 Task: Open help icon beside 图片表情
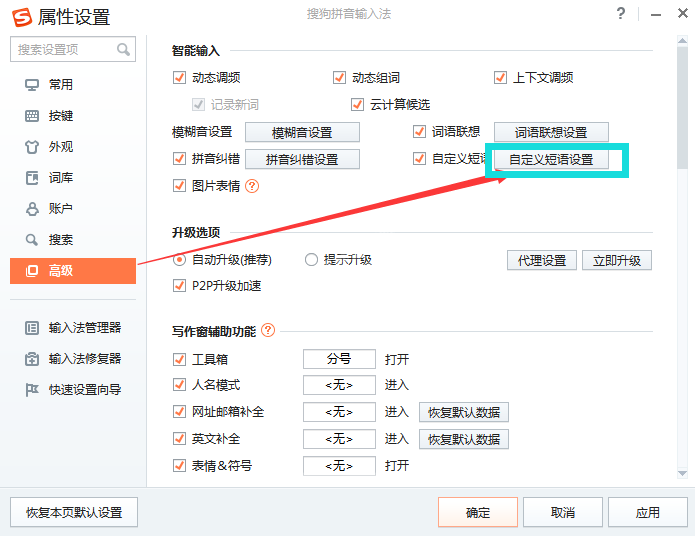252,186
